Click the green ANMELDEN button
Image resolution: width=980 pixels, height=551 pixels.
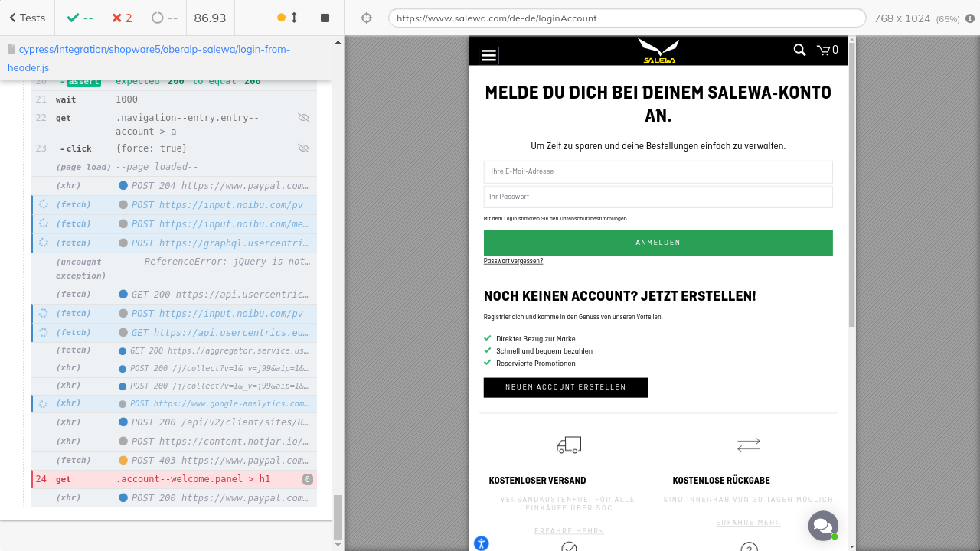tap(658, 243)
